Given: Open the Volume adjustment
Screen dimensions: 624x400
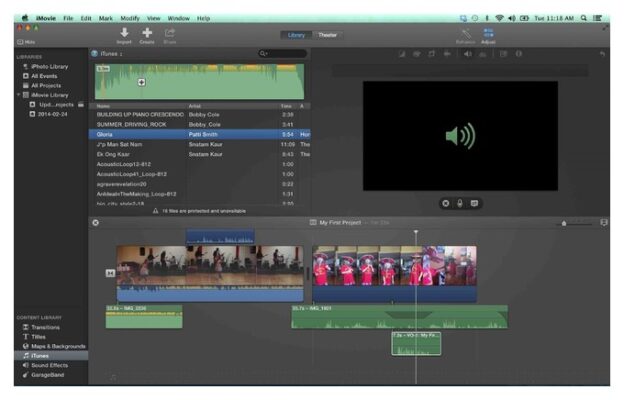Looking at the screenshot, I should (x=468, y=54).
